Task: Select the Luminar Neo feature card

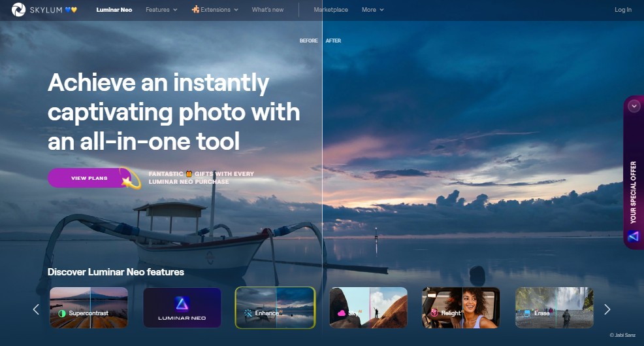Action: click(x=182, y=308)
